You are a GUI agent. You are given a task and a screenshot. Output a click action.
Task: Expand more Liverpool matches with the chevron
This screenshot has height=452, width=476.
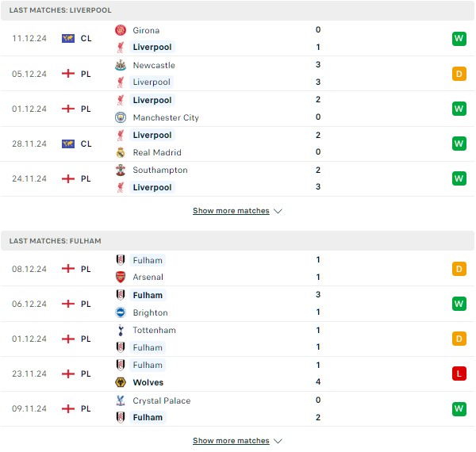(x=278, y=211)
